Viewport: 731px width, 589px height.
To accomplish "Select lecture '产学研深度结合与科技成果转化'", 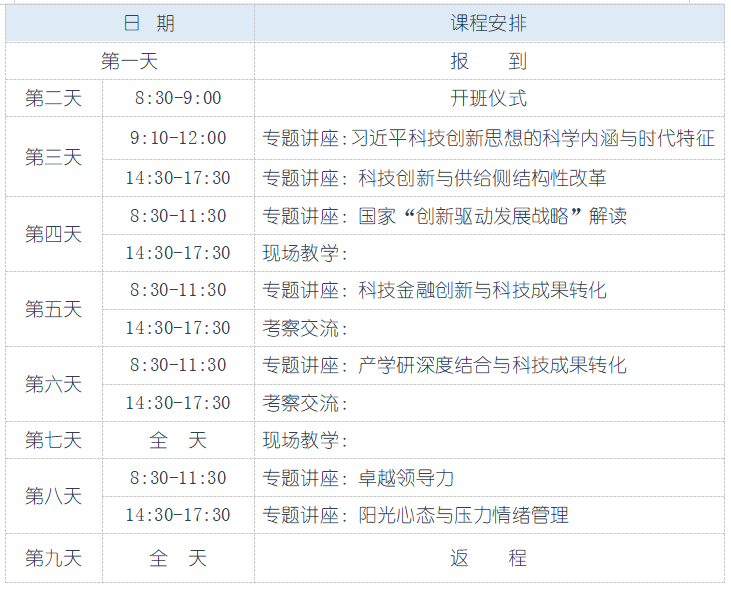I will click(x=492, y=366).
